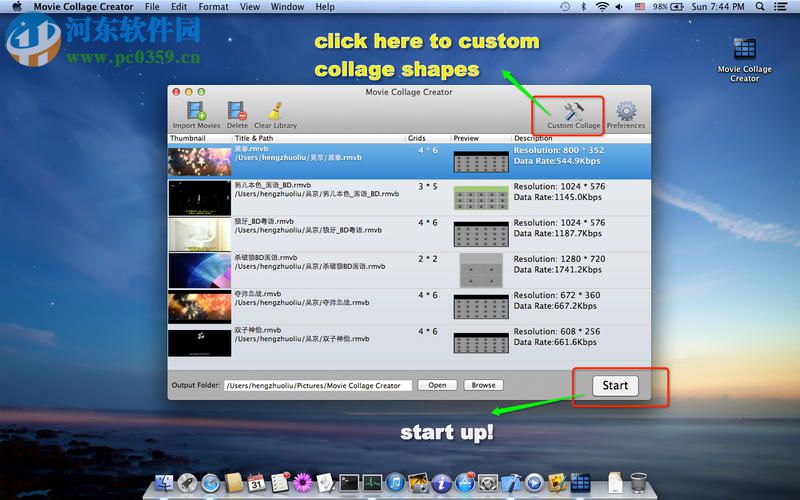Open App Store icon in dock
800x500 pixels.
coord(465,482)
